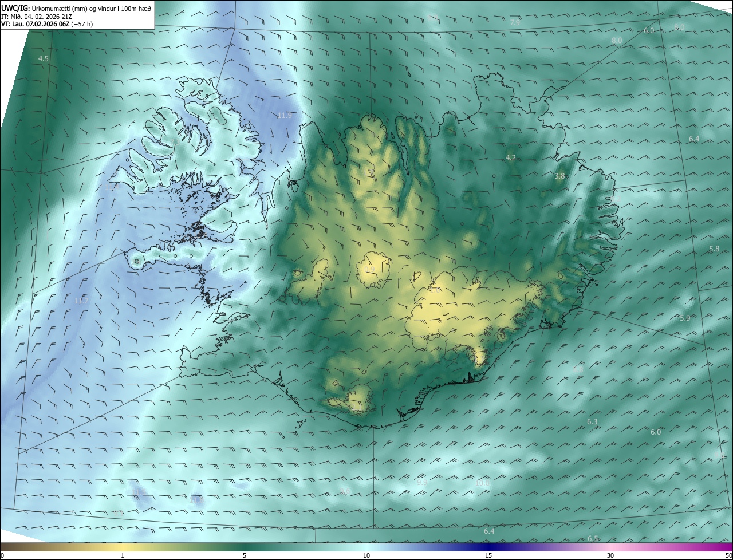Pick the dark navy segment of the colorbar
Image resolution: width=733 pixels, height=560 pixels.
point(488,547)
